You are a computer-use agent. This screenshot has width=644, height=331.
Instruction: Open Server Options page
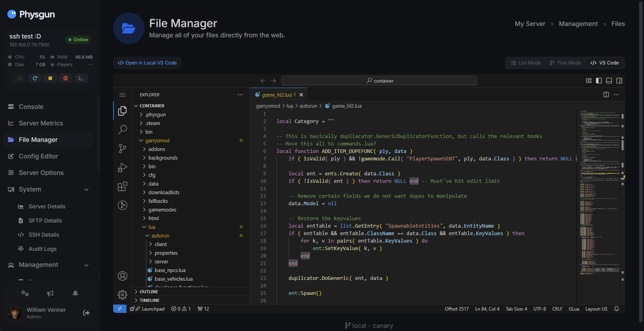click(x=48, y=173)
